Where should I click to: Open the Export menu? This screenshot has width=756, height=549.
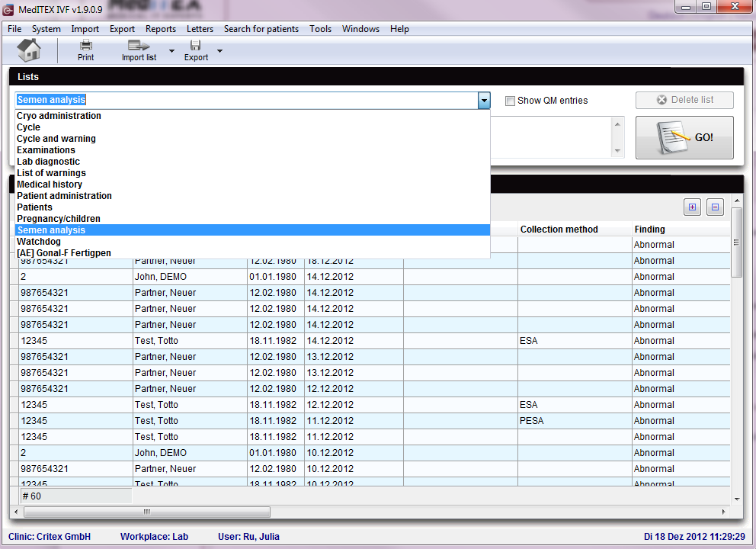(x=122, y=29)
